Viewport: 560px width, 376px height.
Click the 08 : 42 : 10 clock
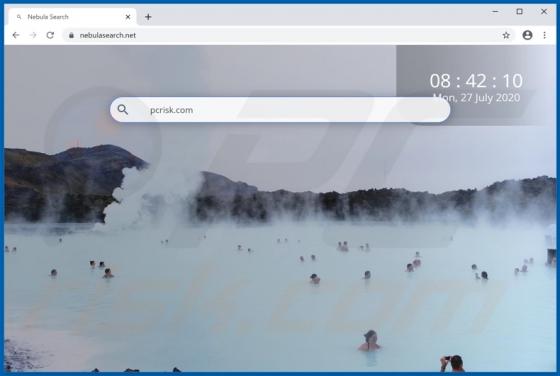[476, 81]
